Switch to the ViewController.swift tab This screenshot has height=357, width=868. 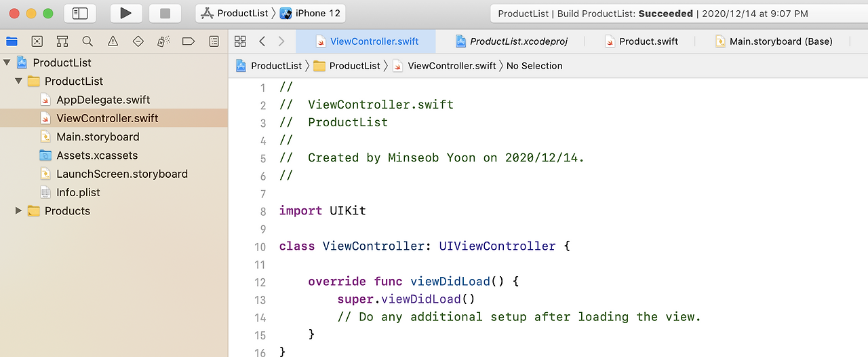pos(366,41)
